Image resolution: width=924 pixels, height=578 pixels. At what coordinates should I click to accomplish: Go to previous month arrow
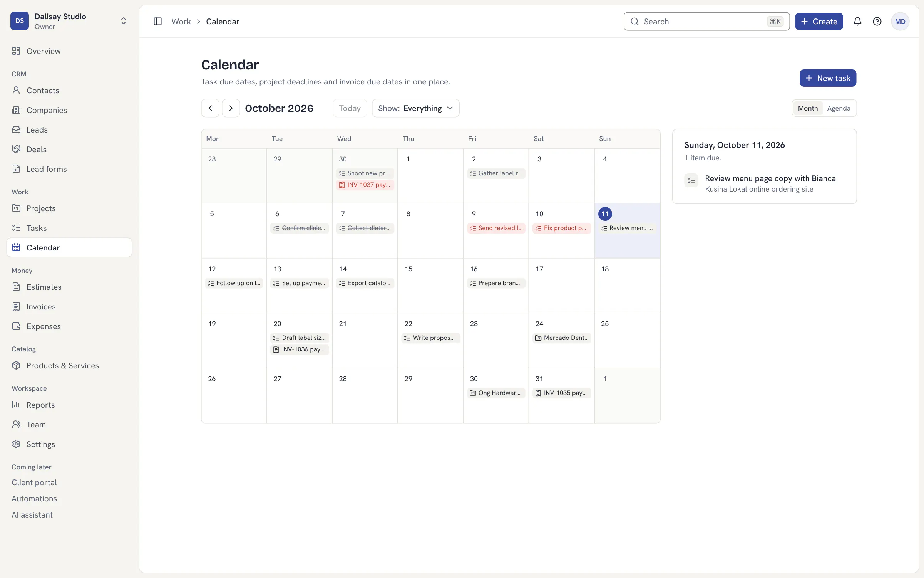click(x=210, y=108)
